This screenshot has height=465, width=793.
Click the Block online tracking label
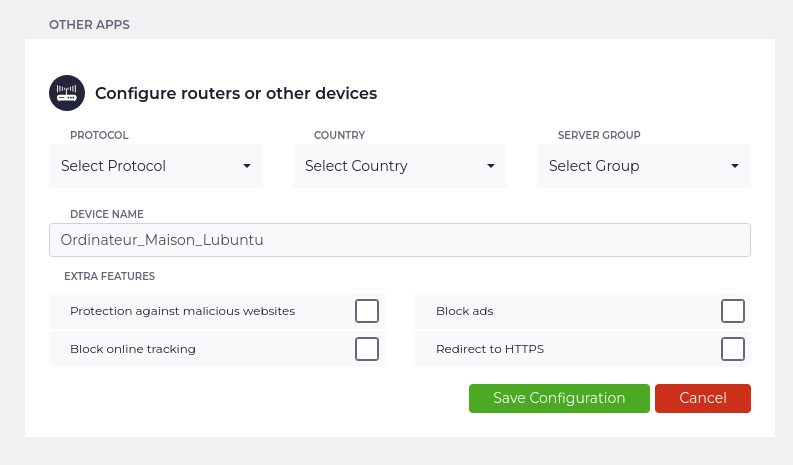tap(133, 349)
